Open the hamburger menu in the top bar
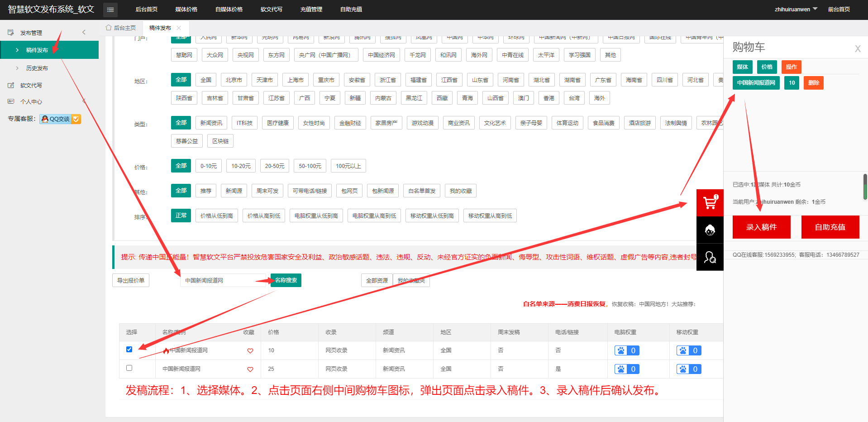This screenshot has width=868, height=422. point(110,9)
